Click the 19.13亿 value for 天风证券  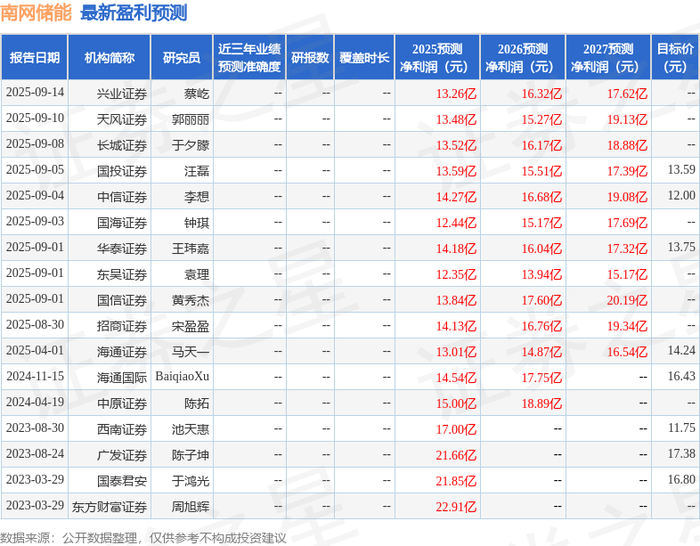(x=627, y=120)
